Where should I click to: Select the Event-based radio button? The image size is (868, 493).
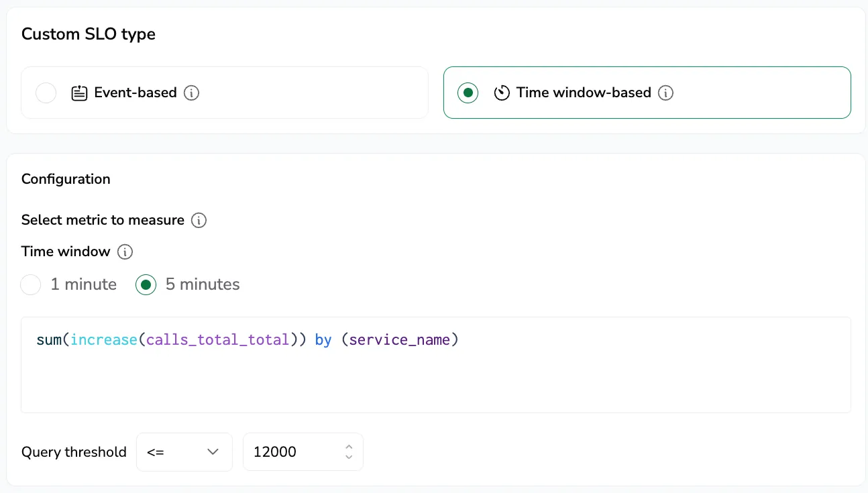tap(46, 93)
